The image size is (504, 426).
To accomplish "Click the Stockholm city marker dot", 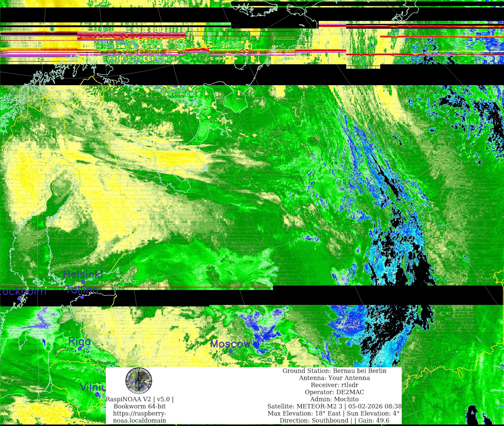I will tap(19, 299).
